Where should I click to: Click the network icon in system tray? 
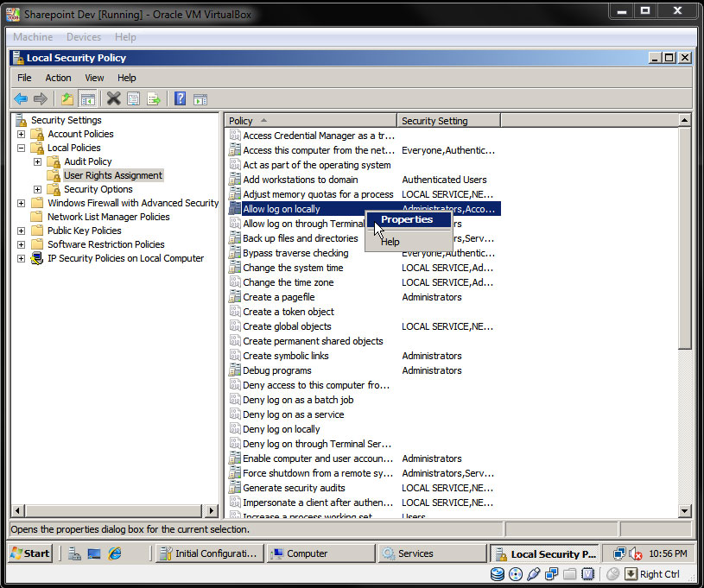(619, 553)
